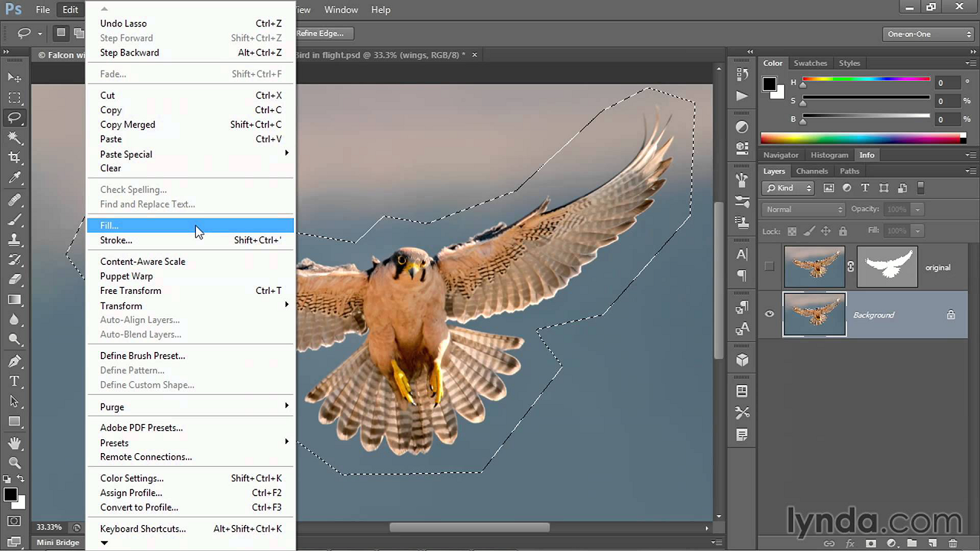Click the layer mask thumbnail of original layer
Screen dimensions: 980x551
(x=887, y=267)
